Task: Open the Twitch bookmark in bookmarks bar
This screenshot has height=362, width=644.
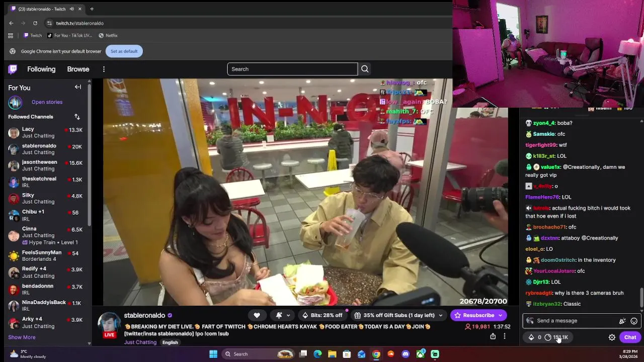Action: pos(32,36)
